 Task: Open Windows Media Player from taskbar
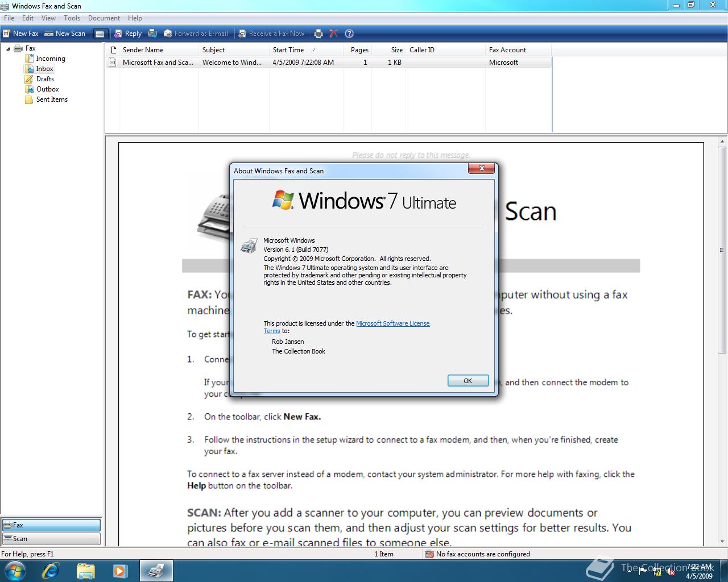tap(120, 571)
